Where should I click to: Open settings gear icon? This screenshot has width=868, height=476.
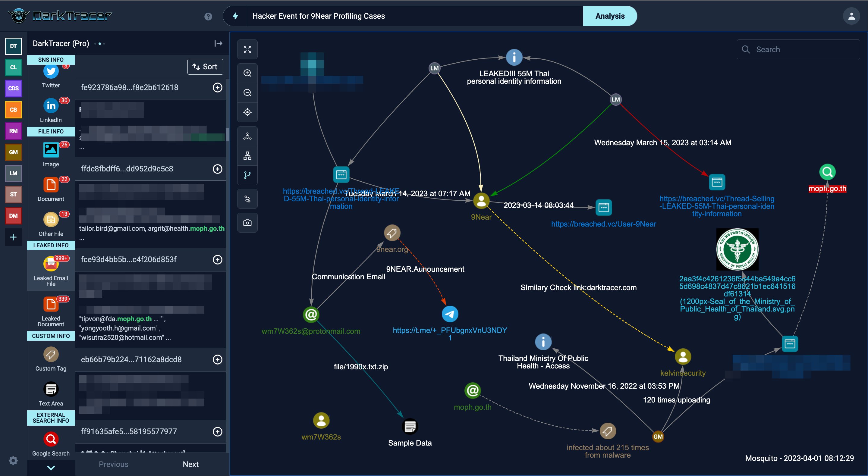(13, 461)
